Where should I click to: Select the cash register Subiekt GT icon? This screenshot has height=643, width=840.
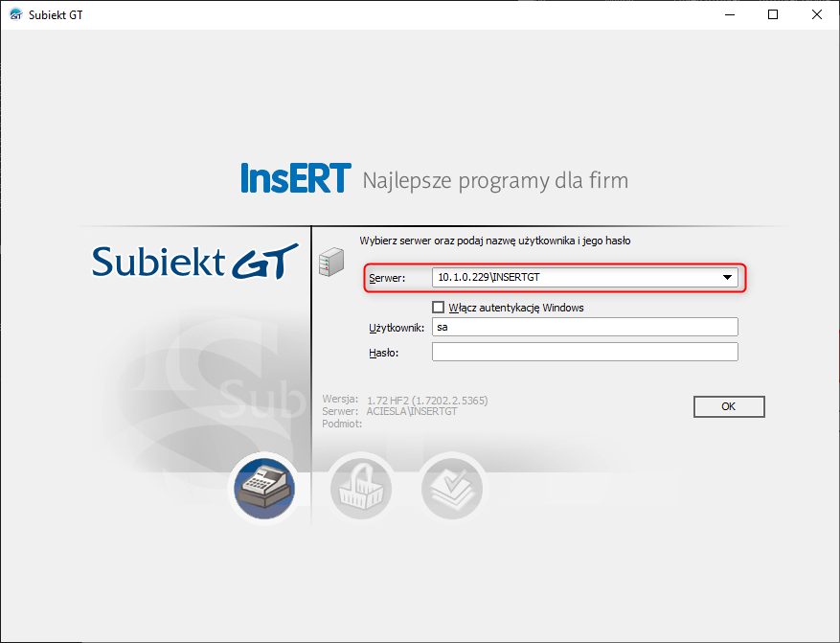264,488
